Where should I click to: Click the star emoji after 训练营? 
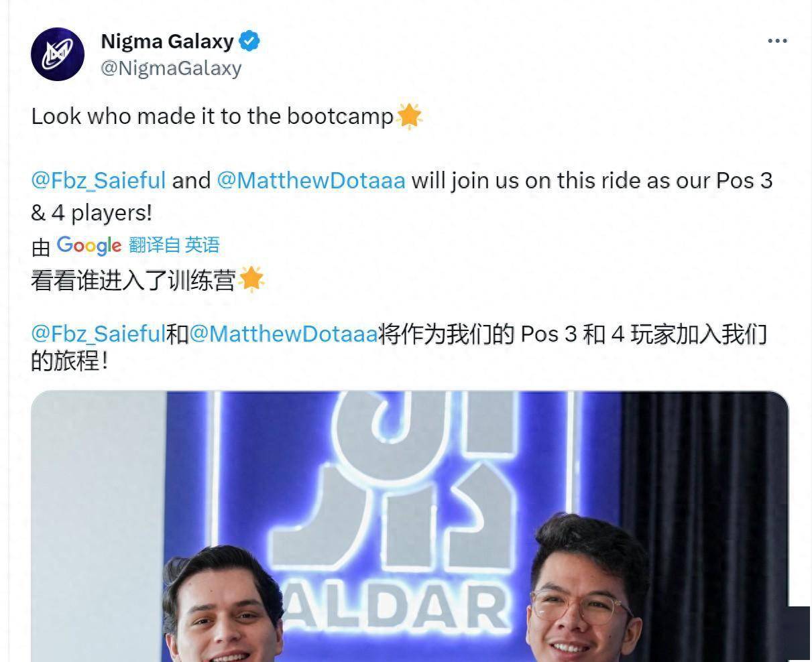pos(251,279)
